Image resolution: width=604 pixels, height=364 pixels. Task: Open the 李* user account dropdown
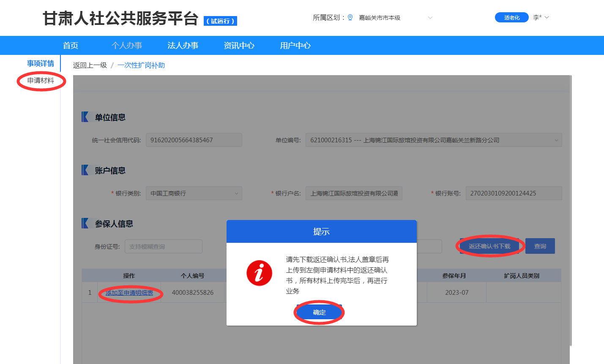coord(541,17)
